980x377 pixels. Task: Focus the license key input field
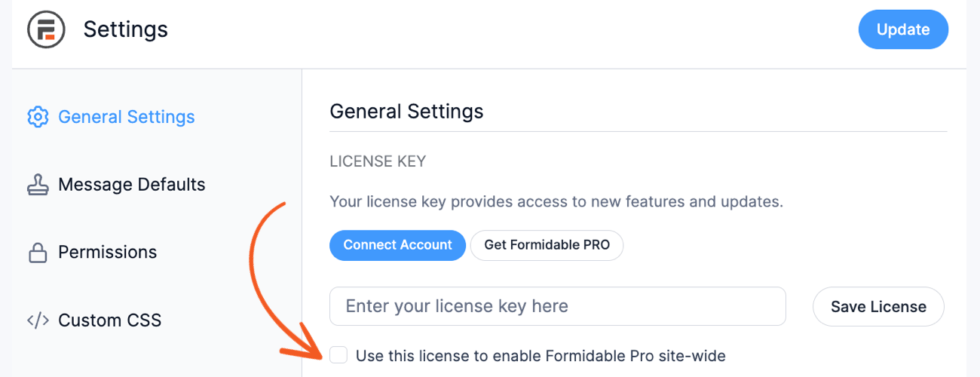[x=558, y=306]
